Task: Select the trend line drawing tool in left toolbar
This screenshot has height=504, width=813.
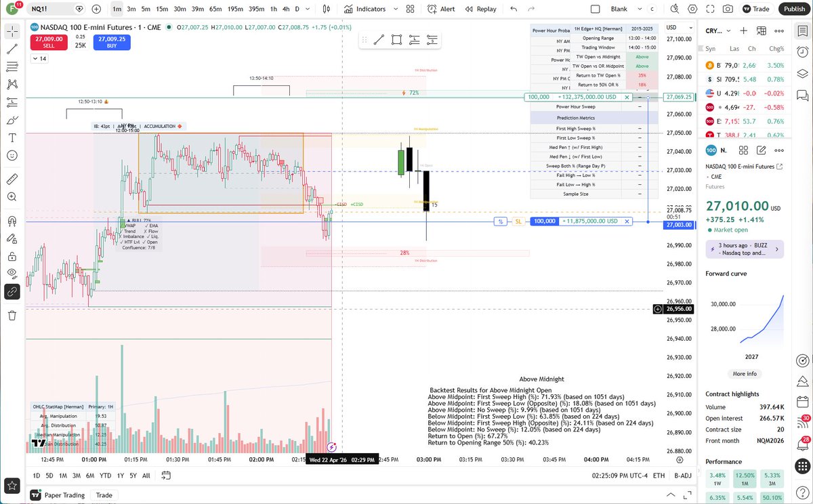Action: click(12, 49)
